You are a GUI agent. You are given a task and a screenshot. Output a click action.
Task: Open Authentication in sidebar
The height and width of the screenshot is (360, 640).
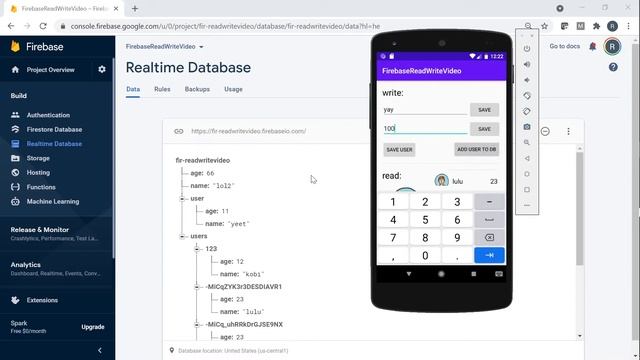[48, 115]
